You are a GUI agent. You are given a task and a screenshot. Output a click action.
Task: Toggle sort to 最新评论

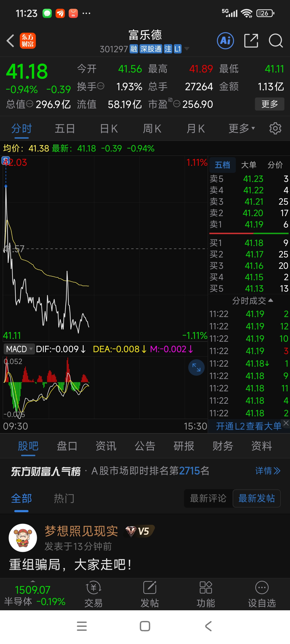208,498
